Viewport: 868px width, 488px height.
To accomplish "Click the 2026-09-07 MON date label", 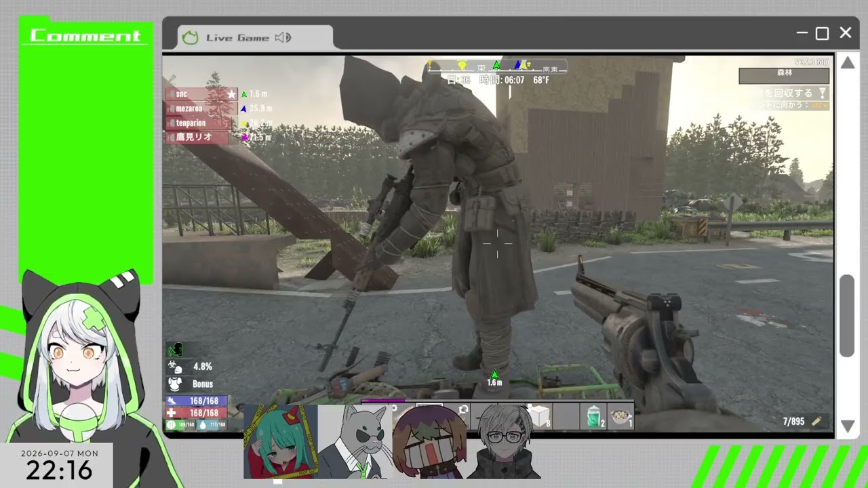I will point(60,453).
